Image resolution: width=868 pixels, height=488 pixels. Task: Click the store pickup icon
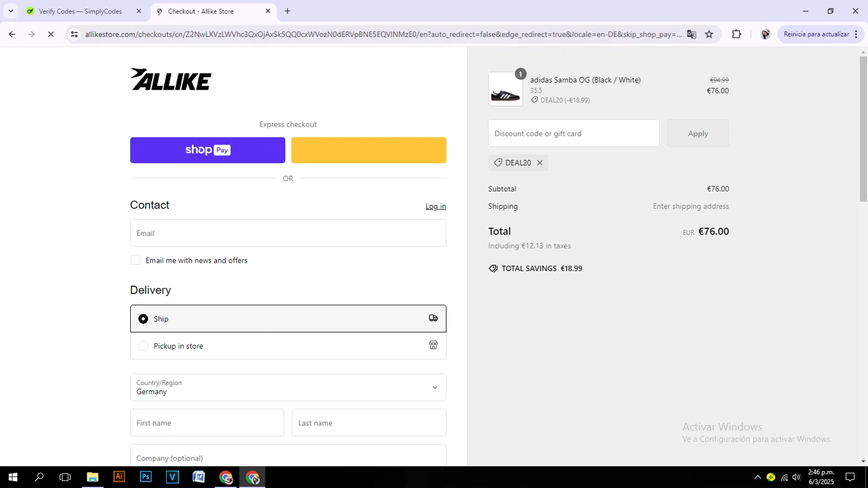(x=433, y=345)
